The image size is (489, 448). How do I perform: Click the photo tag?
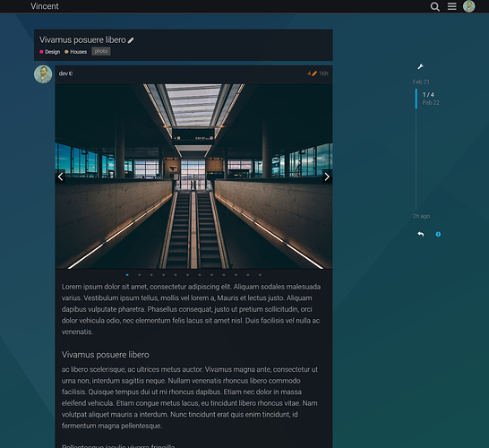(101, 51)
